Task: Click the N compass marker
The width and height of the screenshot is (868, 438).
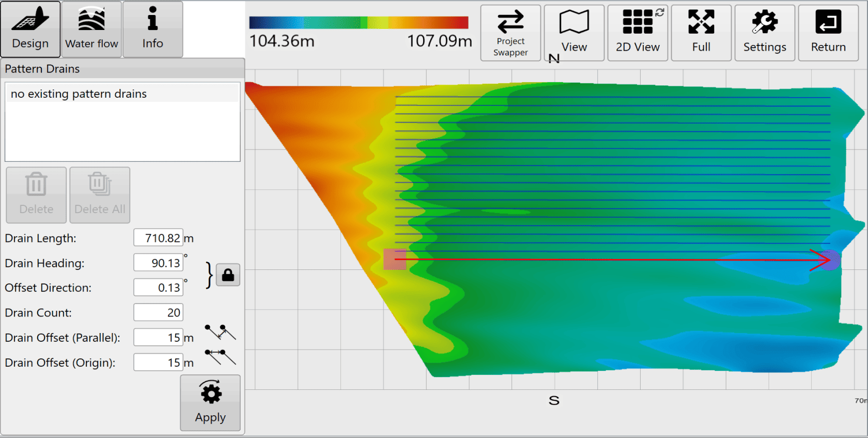Action: coord(554,58)
